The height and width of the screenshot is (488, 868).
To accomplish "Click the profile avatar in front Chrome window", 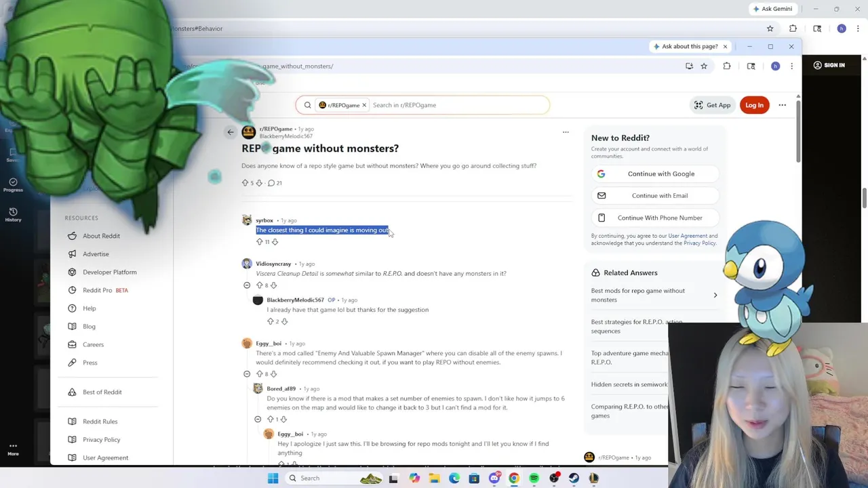I will [775, 66].
